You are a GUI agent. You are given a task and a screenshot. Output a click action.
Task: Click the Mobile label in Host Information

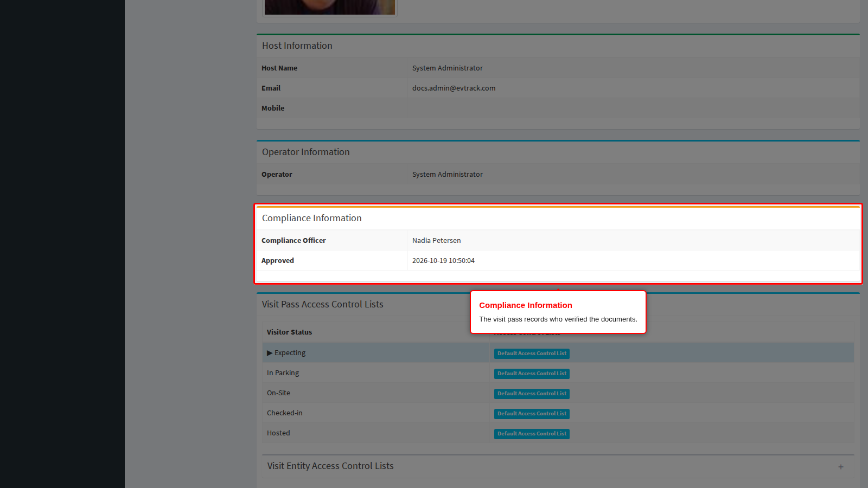click(x=272, y=108)
